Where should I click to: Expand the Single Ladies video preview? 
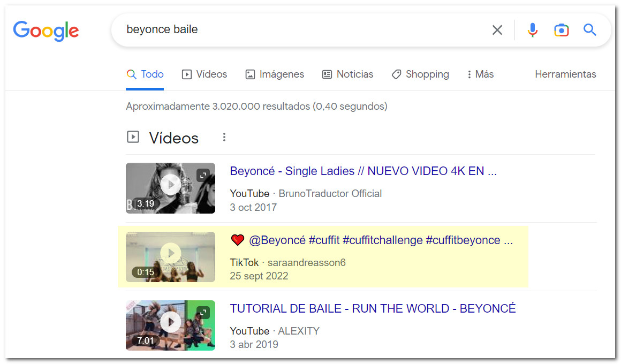pyautogui.click(x=203, y=175)
